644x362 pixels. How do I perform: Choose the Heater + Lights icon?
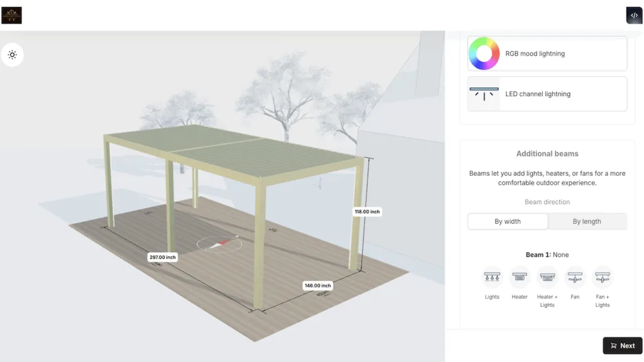click(x=547, y=277)
